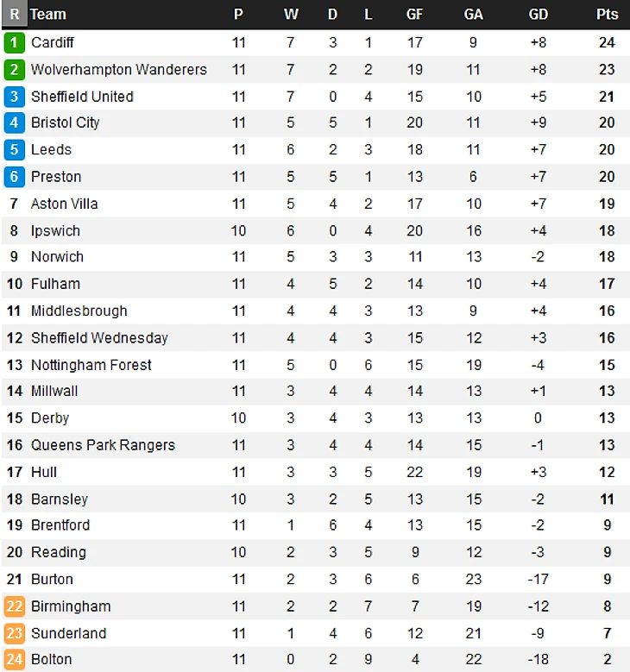This screenshot has width=630, height=672.
Task: Open the Wolverhampton Wanderers team link
Action: 119,69
